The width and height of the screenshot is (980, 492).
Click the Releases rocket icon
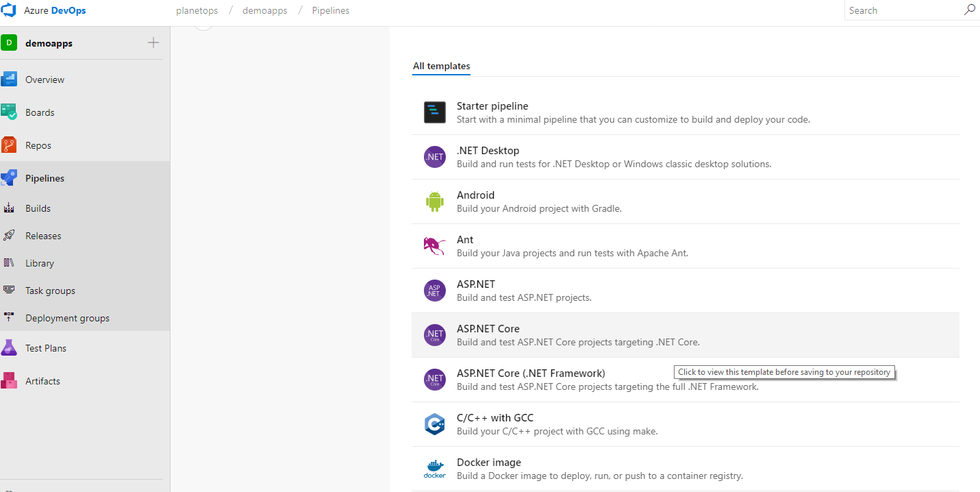(x=9, y=236)
